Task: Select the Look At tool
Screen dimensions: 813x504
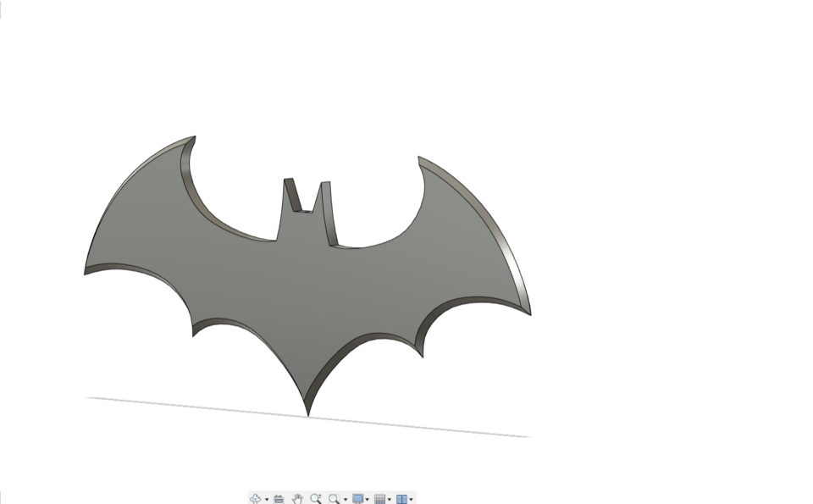Action: point(279,498)
